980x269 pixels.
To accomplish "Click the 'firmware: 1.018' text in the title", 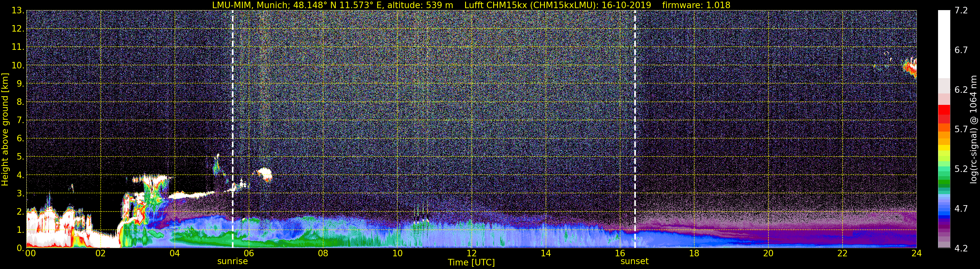I will (696, 5).
